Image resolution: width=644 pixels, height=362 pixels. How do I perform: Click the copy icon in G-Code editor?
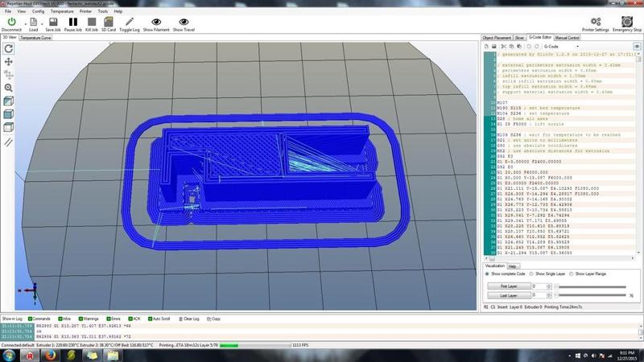pyautogui.click(x=511, y=47)
